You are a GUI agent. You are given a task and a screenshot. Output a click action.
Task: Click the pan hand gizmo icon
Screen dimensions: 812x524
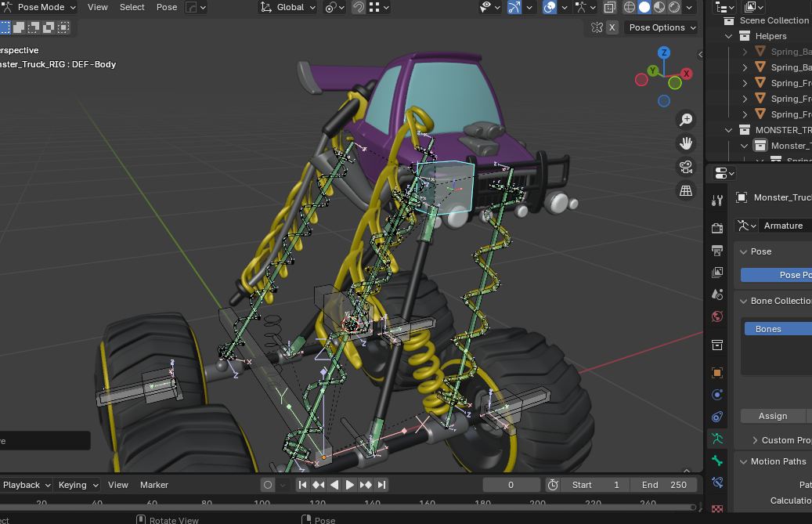(x=686, y=143)
